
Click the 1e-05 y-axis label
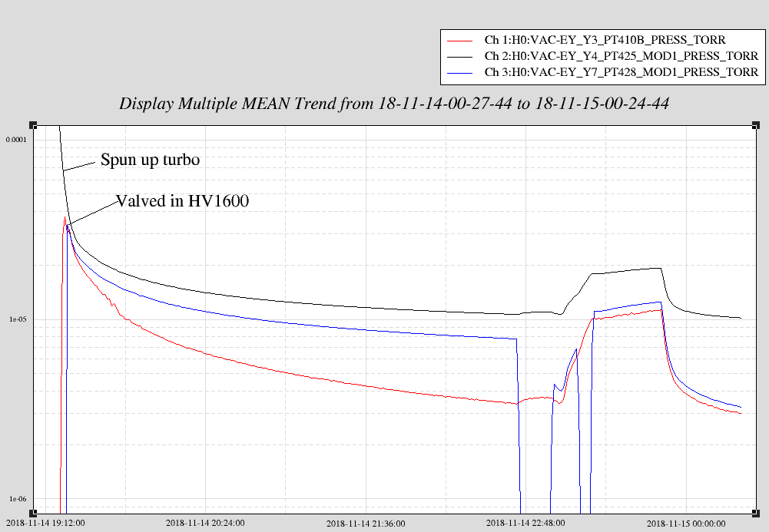click(x=18, y=319)
